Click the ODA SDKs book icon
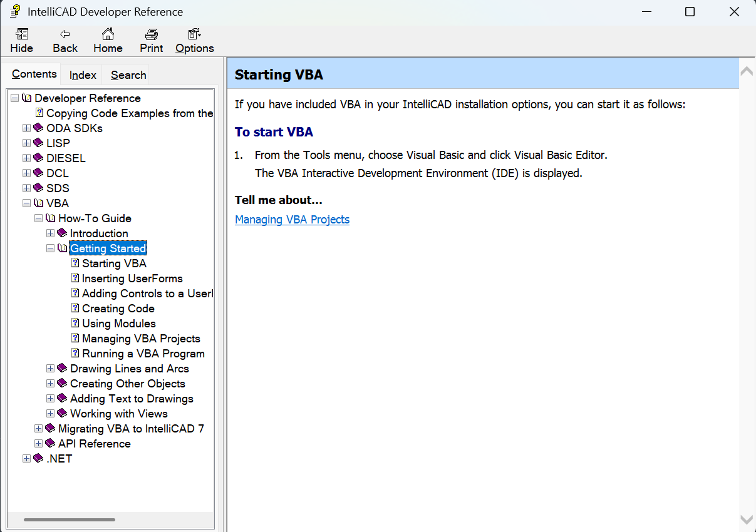This screenshot has width=756, height=532. pyautogui.click(x=38, y=128)
